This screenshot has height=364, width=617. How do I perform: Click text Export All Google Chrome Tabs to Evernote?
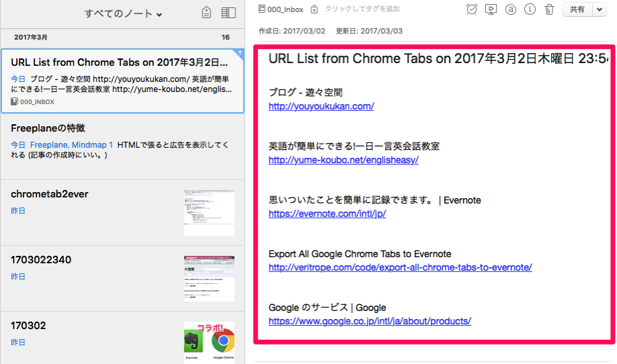point(360,254)
